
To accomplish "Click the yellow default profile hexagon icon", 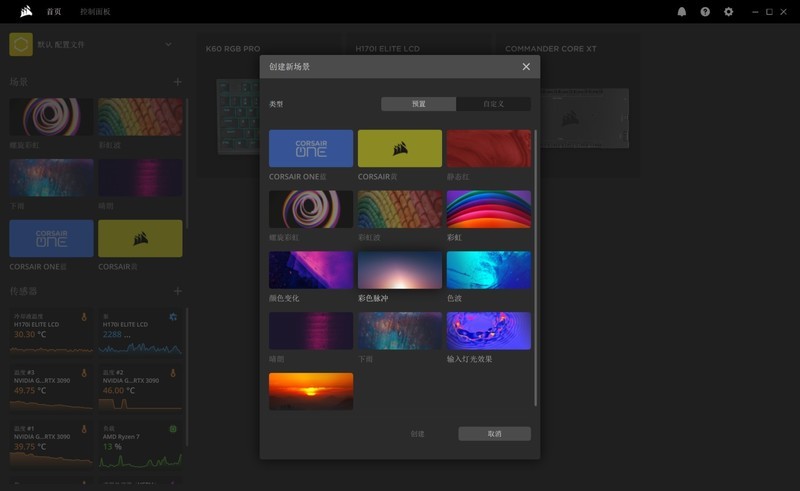I will click(x=21, y=44).
